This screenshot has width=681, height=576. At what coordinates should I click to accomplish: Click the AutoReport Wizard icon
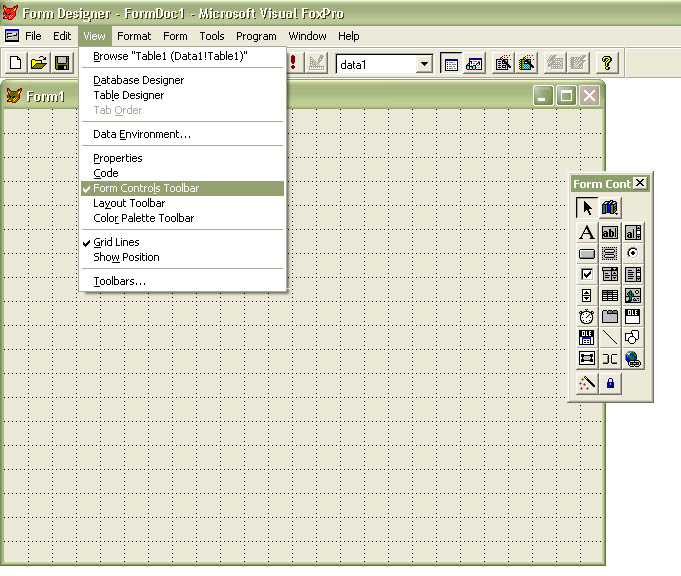[579, 63]
